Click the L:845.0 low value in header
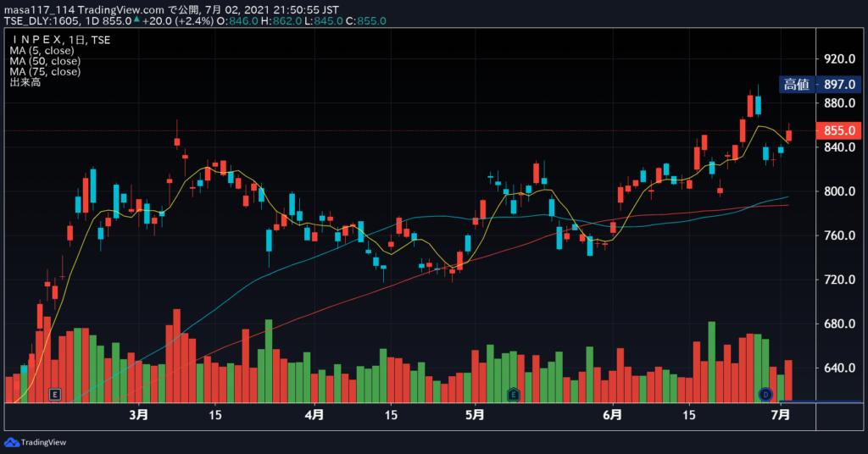Image resolution: width=868 pixels, height=454 pixels. (324, 21)
